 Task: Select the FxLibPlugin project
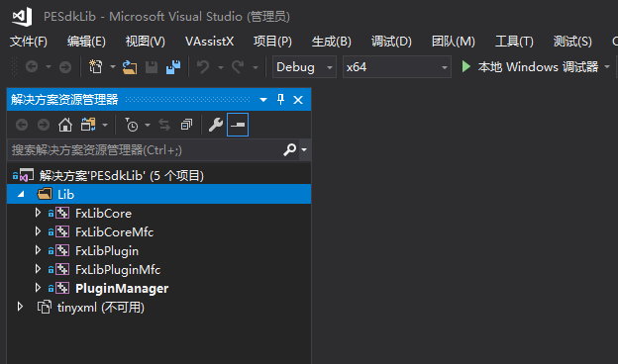107,251
